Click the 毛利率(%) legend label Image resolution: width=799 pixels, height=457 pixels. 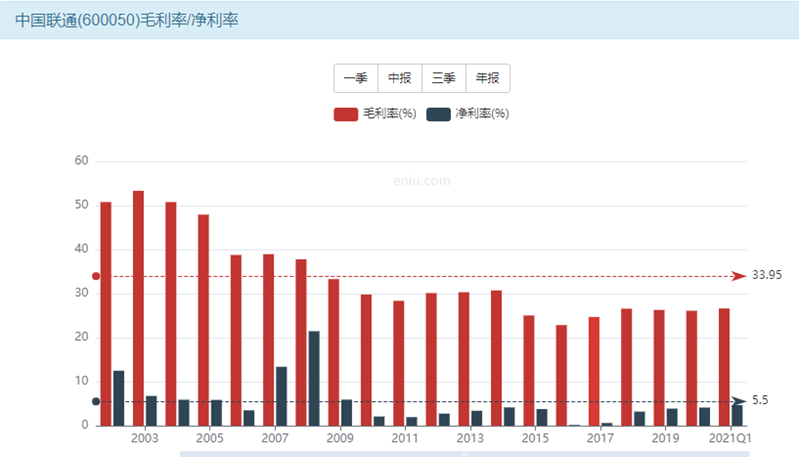(389, 114)
